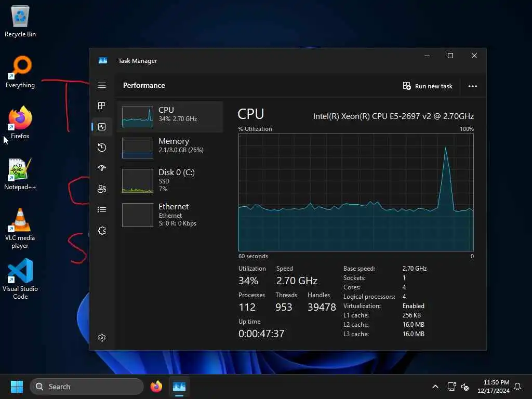532x399 pixels.
Task: Select the Performance page icon in sidebar
Action: coord(102,127)
